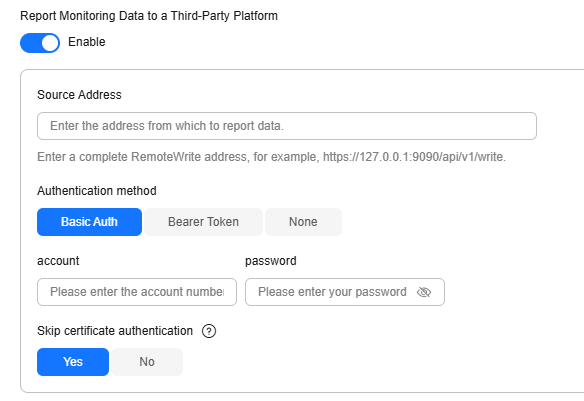Open the Skip certificate authentication help icon
Screen dimensions: 584x401
point(209,331)
